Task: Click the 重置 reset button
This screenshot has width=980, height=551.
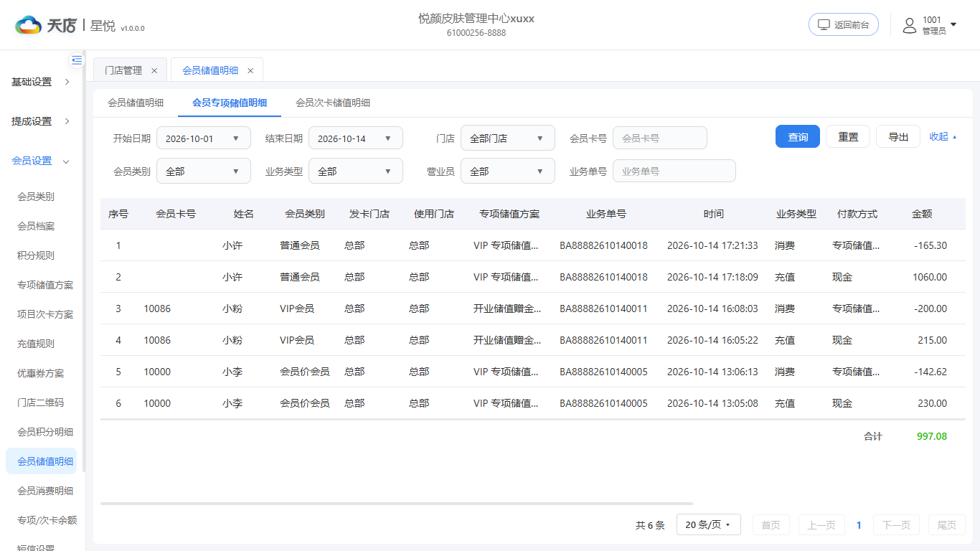Action: click(x=848, y=137)
